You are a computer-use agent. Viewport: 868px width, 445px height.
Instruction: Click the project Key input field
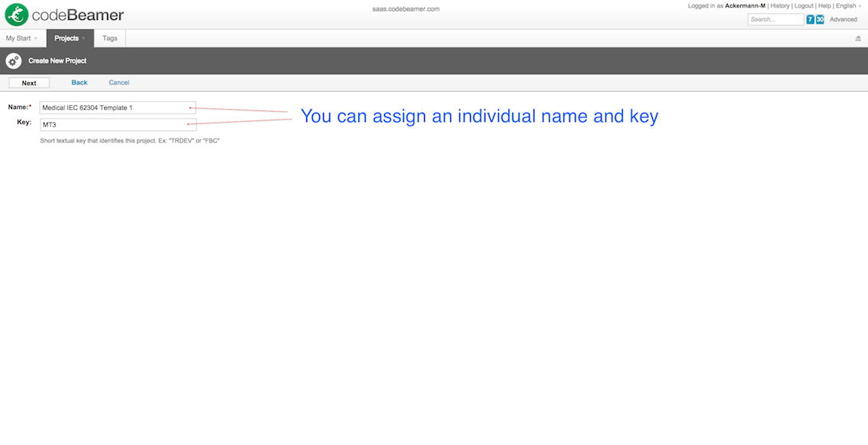coord(118,125)
